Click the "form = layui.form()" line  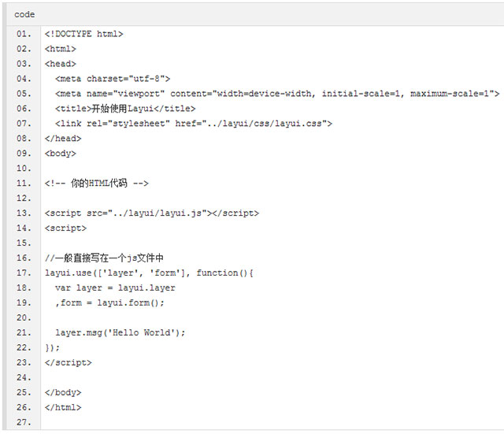click(x=110, y=303)
